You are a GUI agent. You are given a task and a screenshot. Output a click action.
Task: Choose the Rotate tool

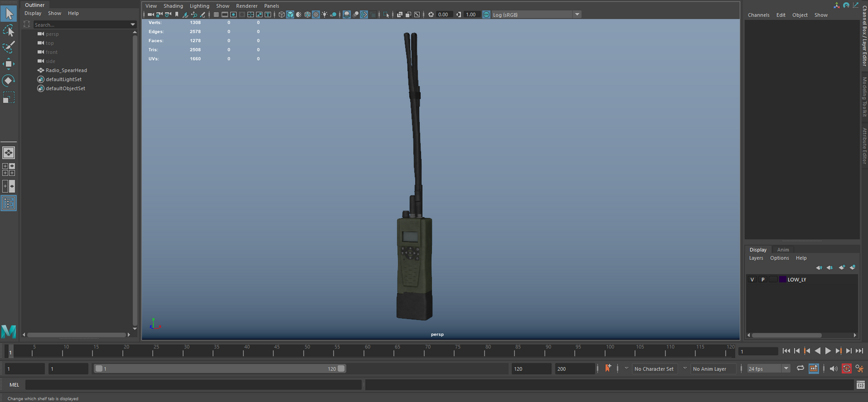(x=8, y=81)
